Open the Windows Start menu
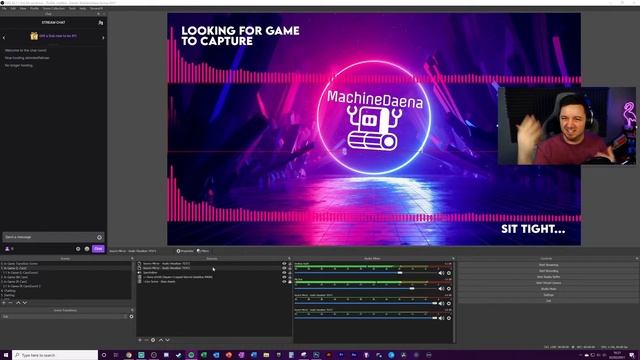Image resolution: width=640 pixels, height=360 pixels. point(6,355)
